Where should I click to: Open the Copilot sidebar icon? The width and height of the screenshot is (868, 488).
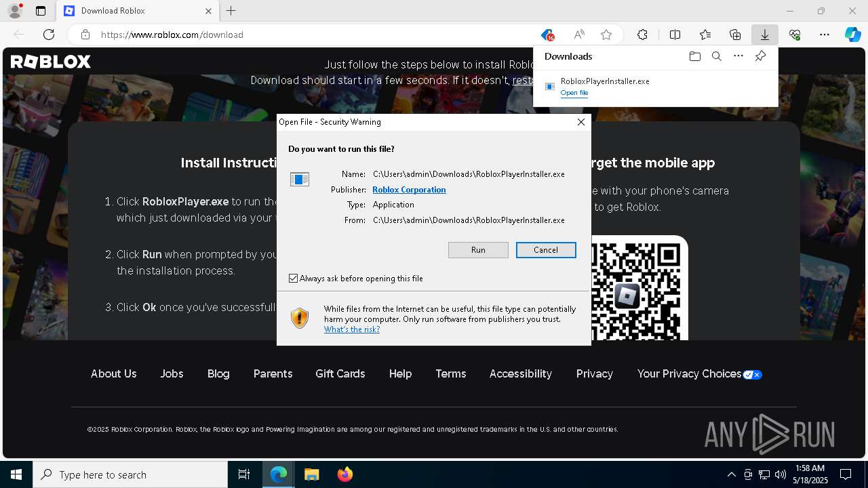tap(852, 35)
